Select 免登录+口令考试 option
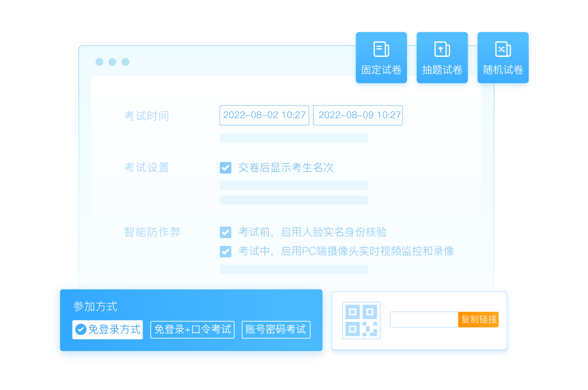 [x=192, y=329]
